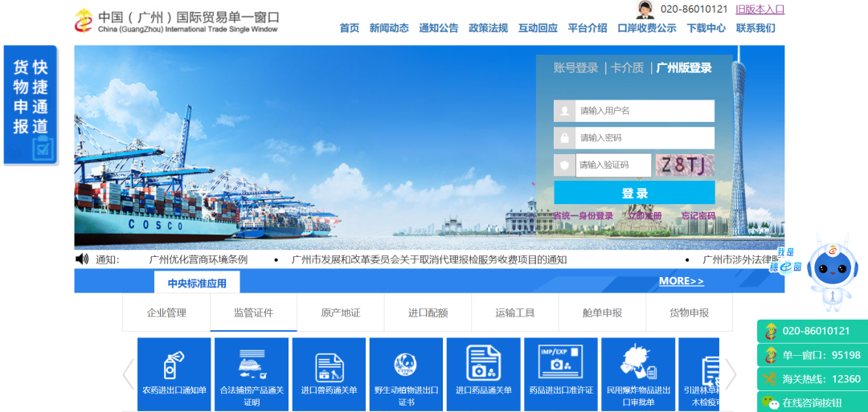Open 民用爆炸物品进出口审批单 tile
The width and height of the screenshot is (868, 412).
pyautogui.click(x=638, y=374)
